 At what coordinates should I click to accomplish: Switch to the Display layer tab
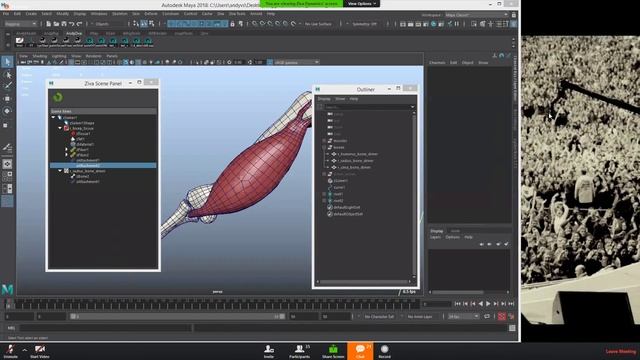[x=436, y=231]
